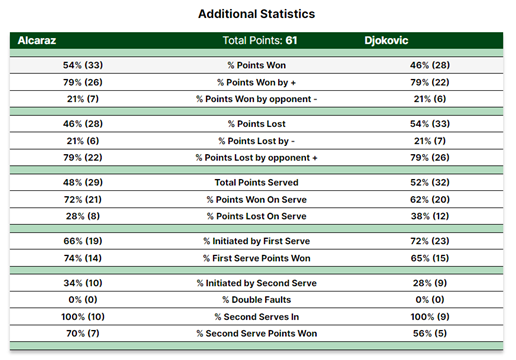Click the Additional Statistics heading

pos(256,14)
